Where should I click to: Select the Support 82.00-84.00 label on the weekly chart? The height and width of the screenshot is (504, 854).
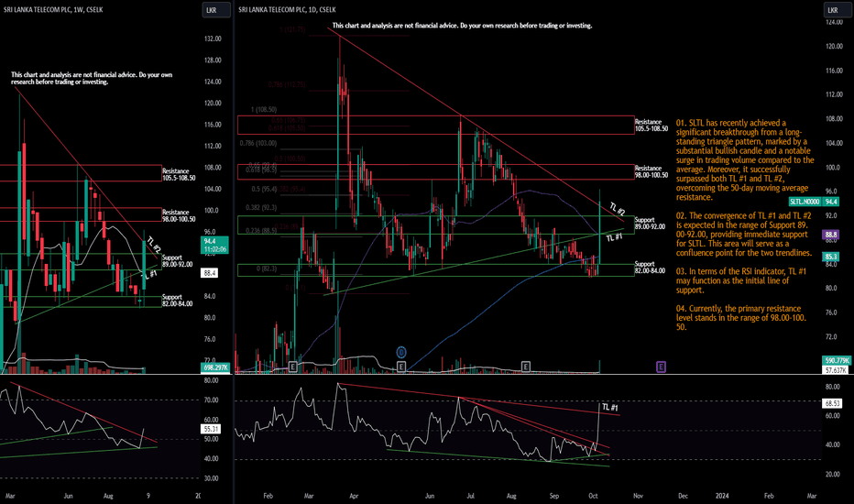tap(177, 301)
